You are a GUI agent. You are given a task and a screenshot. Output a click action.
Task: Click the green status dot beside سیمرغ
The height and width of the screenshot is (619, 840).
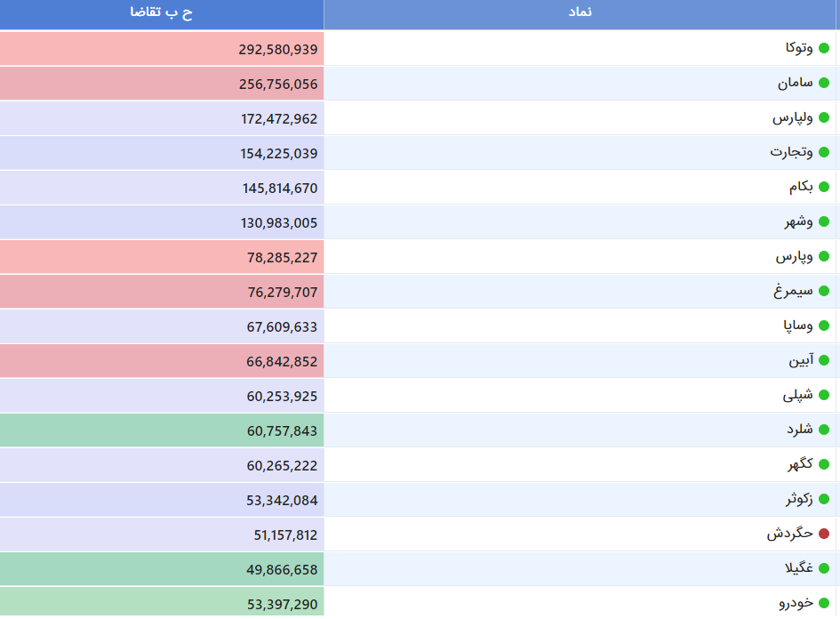tap(824, 291)
